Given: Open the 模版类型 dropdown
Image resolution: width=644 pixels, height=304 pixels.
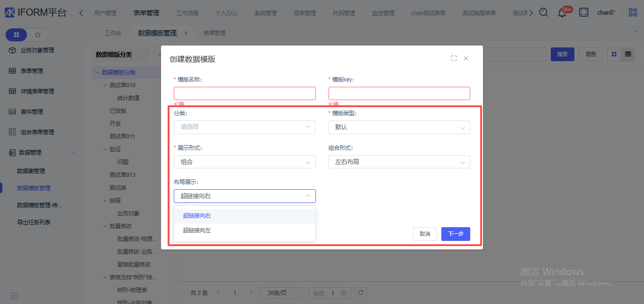Looking at the screenshot, I should [399, 128].
